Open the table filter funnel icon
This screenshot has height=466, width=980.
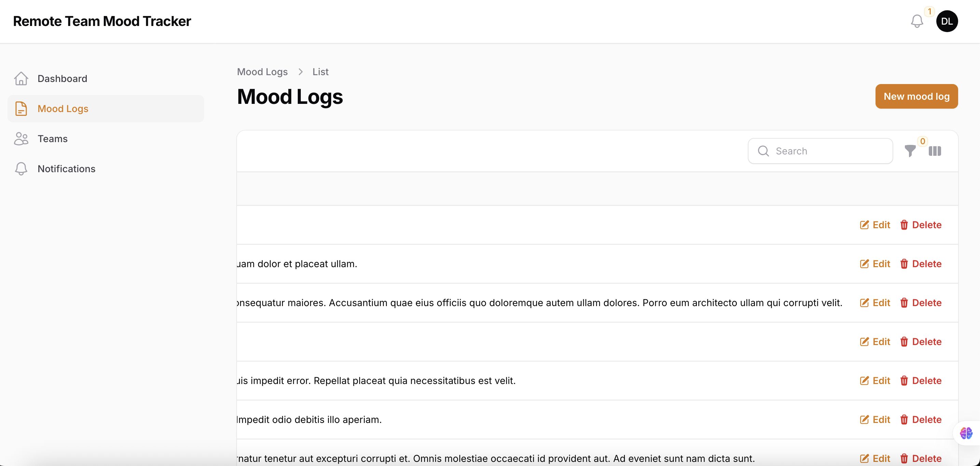click(x=910, y=151)
